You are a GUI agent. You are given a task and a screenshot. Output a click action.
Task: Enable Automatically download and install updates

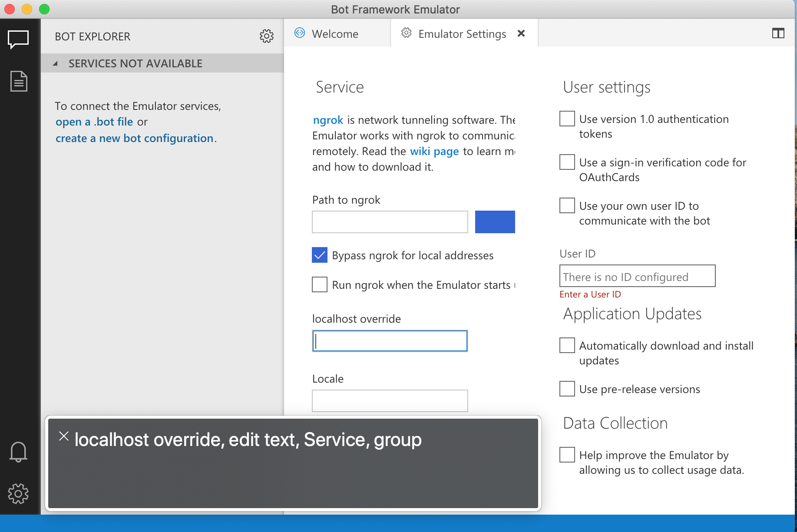tap(567, 345)
